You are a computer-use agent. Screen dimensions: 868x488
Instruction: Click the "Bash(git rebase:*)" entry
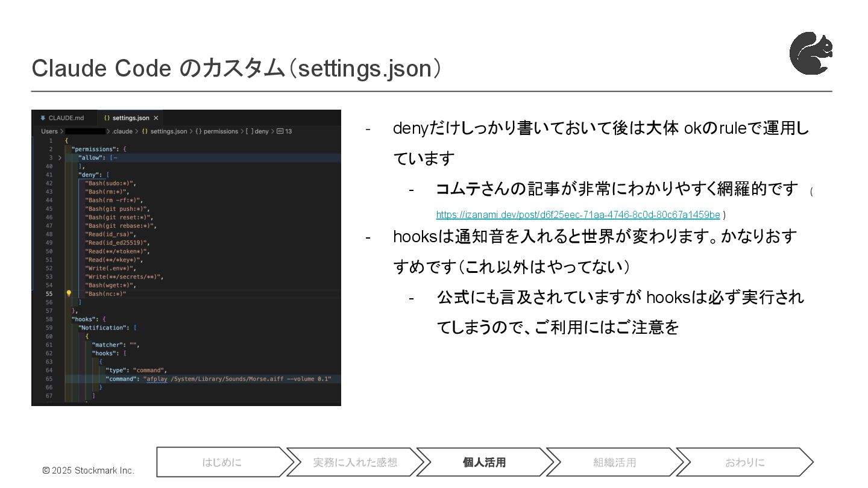(x=121, y=226)
